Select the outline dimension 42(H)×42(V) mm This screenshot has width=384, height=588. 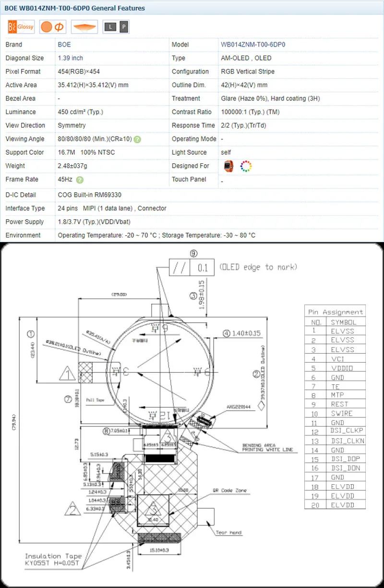[244, 85]
